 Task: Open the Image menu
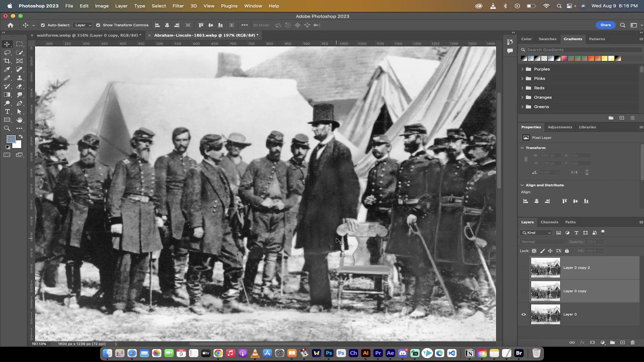click(102, 6)
